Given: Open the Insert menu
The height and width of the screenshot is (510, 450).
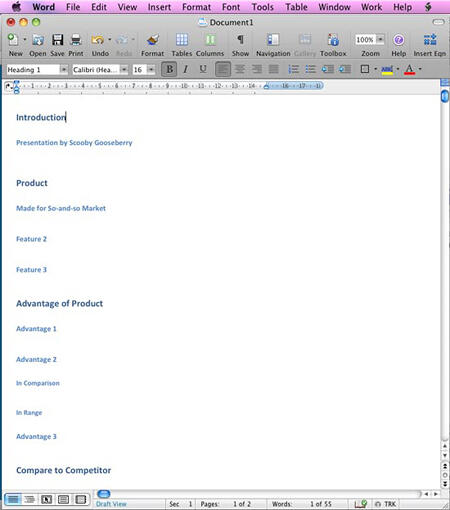Looking at the screenshot, I should tap(159, 7).
